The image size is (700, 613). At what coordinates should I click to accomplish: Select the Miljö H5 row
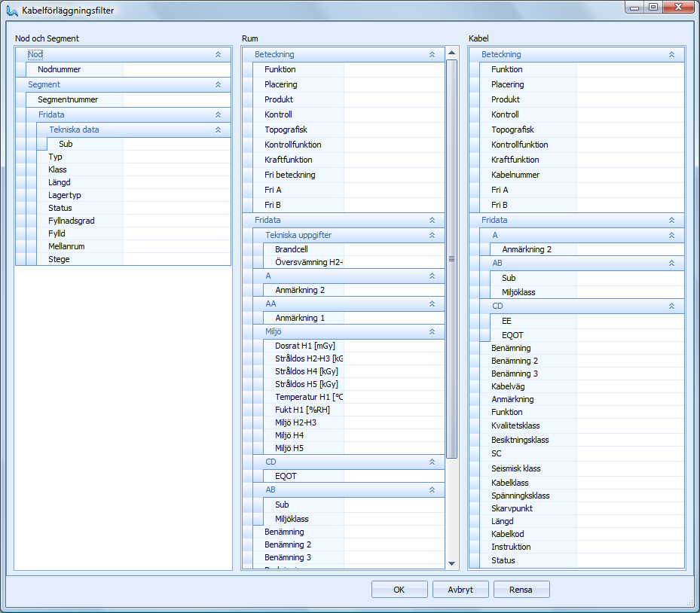pyautogui.click(x=354, y=448)
